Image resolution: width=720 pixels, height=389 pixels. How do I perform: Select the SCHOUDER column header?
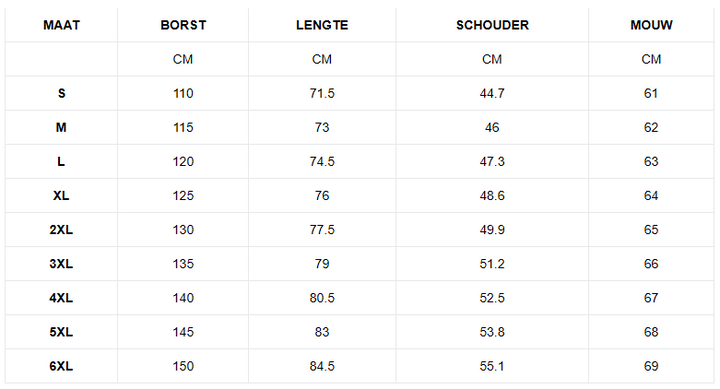[x=492, y=25]
